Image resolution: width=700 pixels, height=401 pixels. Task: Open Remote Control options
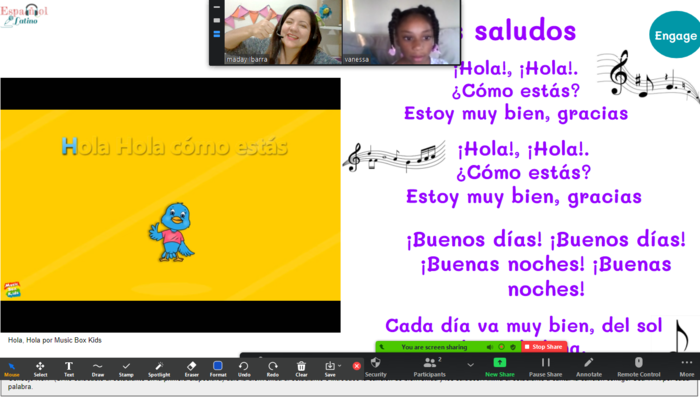pos(639,368)
